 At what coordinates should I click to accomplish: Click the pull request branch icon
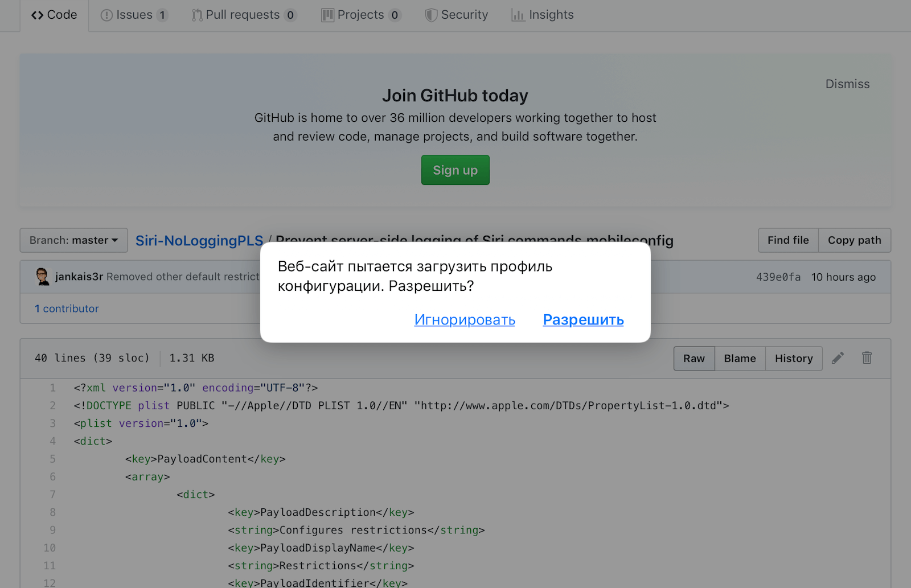click(197, 15)
